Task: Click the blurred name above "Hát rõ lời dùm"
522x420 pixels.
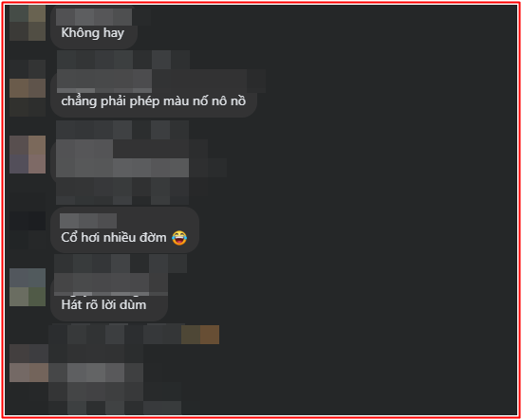Action: pos(111,284)
